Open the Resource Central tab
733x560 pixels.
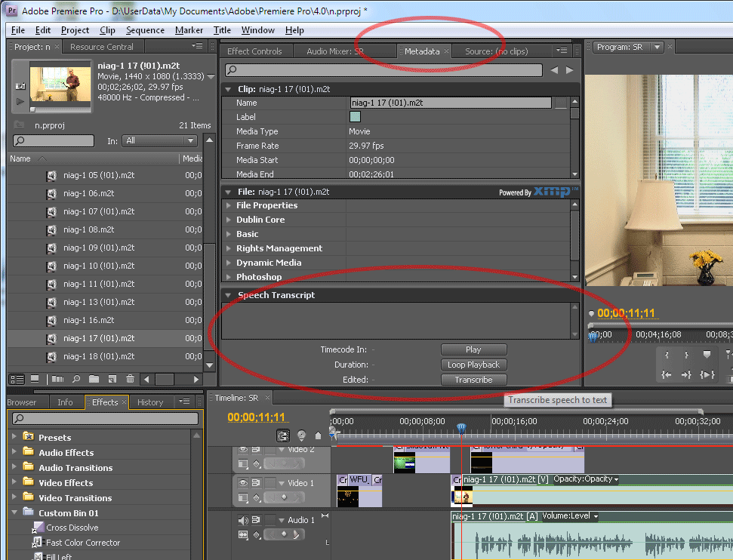(101, 47)
